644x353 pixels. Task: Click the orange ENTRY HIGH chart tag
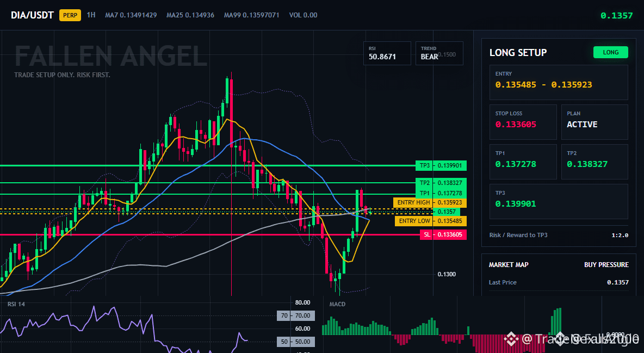(430, 202)
